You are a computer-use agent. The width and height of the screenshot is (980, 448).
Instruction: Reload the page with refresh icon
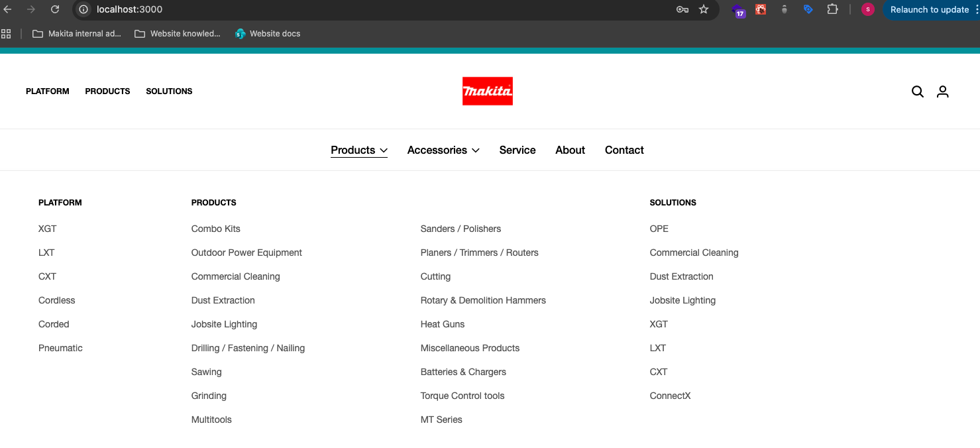click(55, 9)
